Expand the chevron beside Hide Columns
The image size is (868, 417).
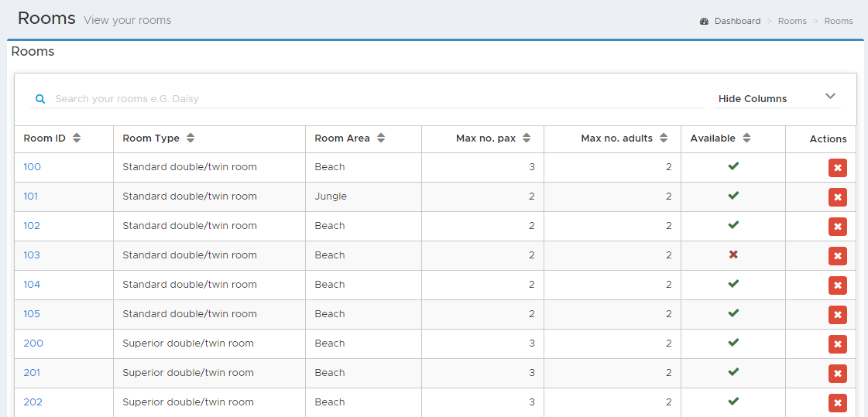click(x=830, y=96)
